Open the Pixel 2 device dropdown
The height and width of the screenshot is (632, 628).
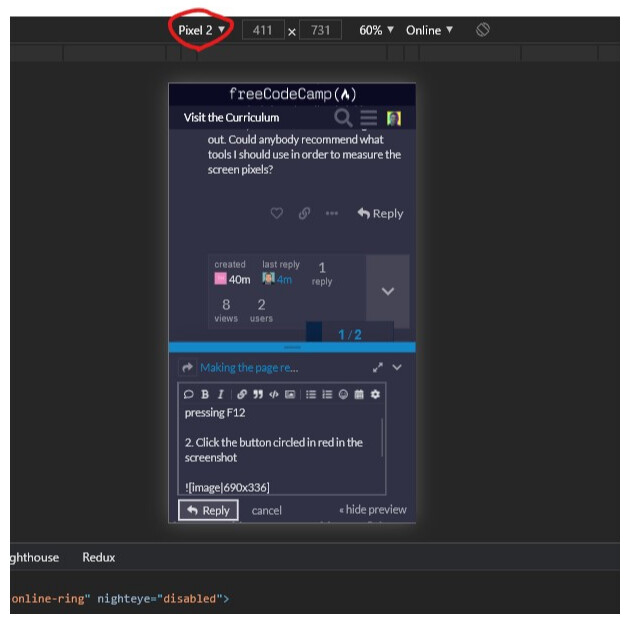tap(201, 30)
